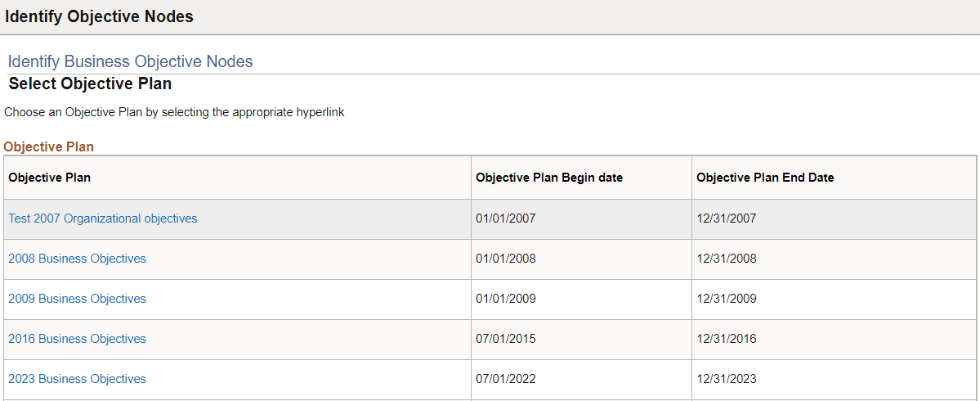Image resolution: width=980 pixels, height=401 pixels.
Task: Click the Identify Business Objective Nodes heading
Action: click(130, 61)
